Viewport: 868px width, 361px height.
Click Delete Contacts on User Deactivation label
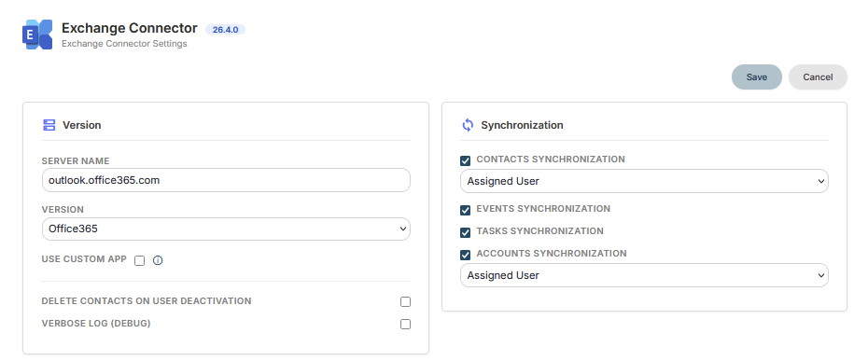(147, 301)
